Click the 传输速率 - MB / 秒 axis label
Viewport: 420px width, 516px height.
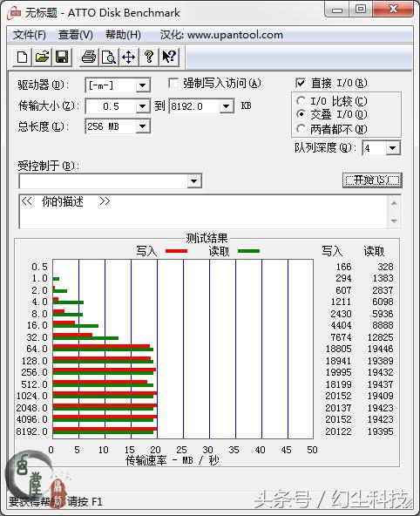[x=172, y=460]
